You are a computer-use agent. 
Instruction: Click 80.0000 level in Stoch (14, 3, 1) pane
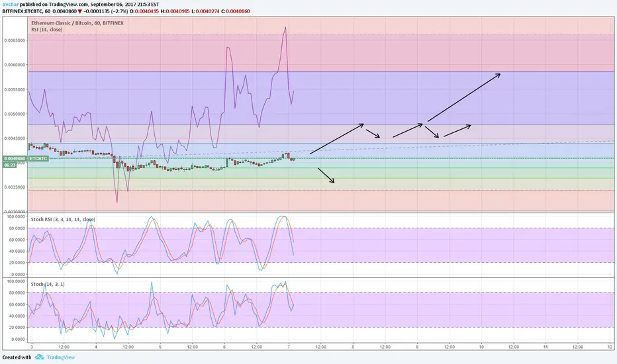coord(17,293)
